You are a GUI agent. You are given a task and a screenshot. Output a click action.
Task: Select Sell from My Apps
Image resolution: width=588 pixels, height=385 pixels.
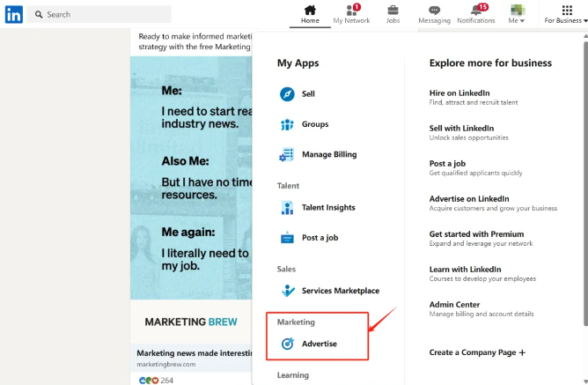coord(308,93)
